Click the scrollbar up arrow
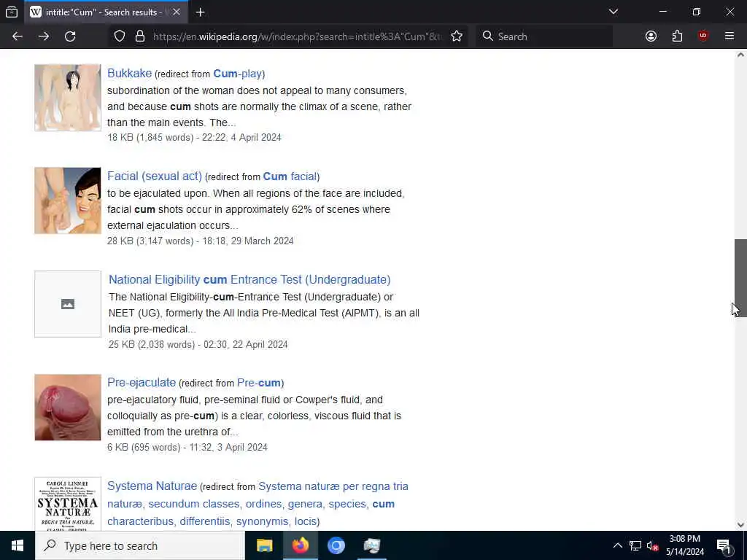This screenshot has width=747, height=560. click(x=740, y=55)
